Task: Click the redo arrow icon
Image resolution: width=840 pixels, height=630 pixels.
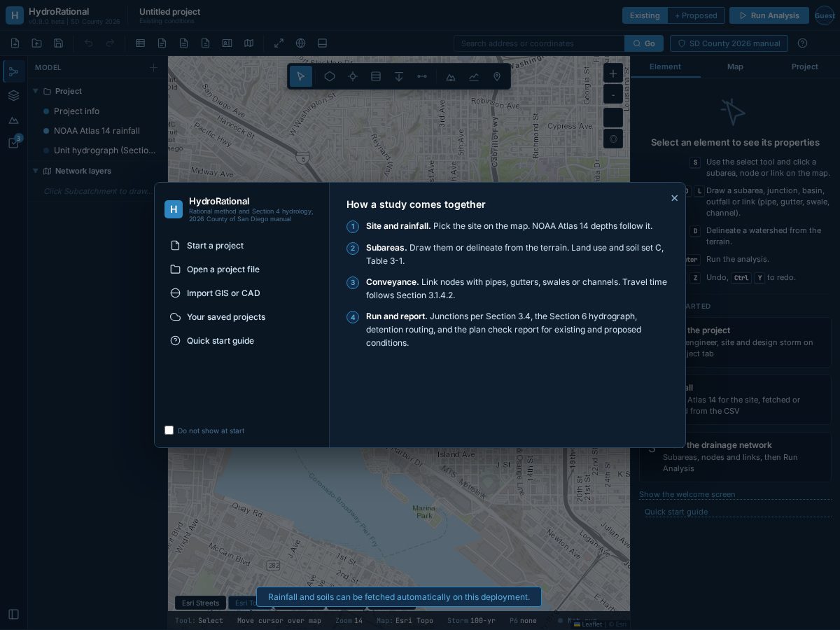Action: (x=110, y=43)
